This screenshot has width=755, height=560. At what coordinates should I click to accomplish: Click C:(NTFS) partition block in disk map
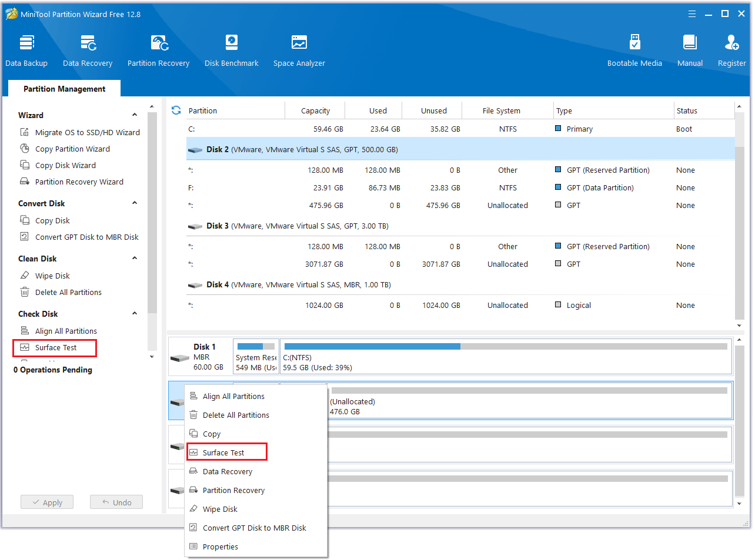tap(506, 357)
